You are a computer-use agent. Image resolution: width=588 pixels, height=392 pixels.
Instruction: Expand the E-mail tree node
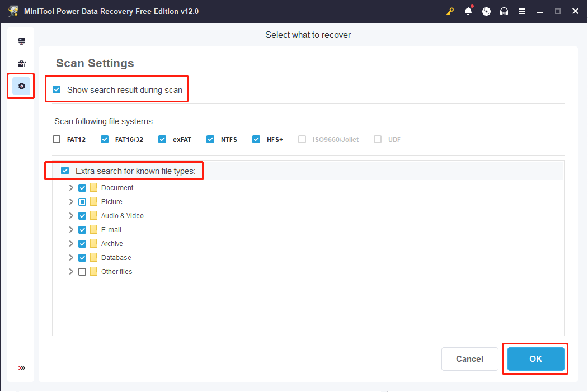[71, 229]
